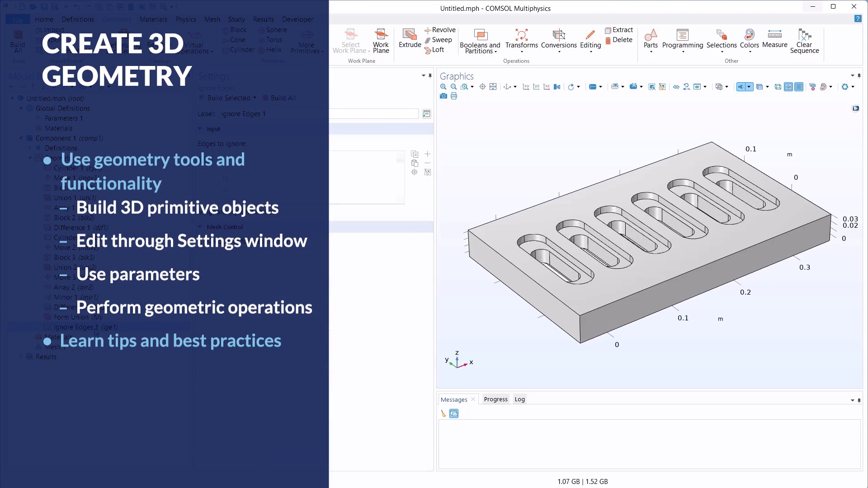This screenshot has height=488, width=868.
Task: Click Clear Sequence icon
Action: tap(804, 41)
